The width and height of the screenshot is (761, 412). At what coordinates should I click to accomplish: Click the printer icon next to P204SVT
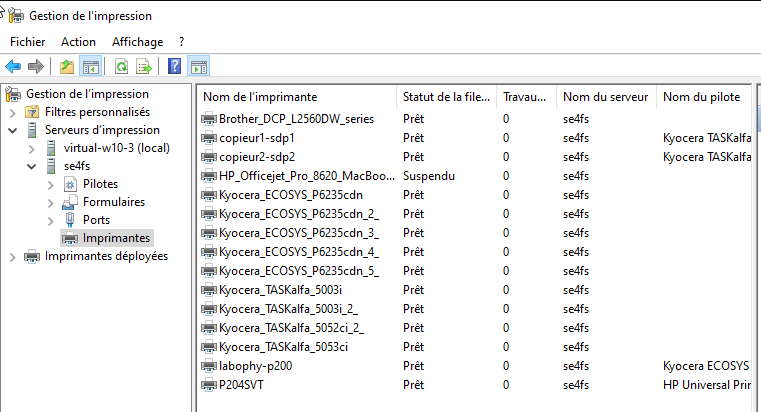coord(209,385)
